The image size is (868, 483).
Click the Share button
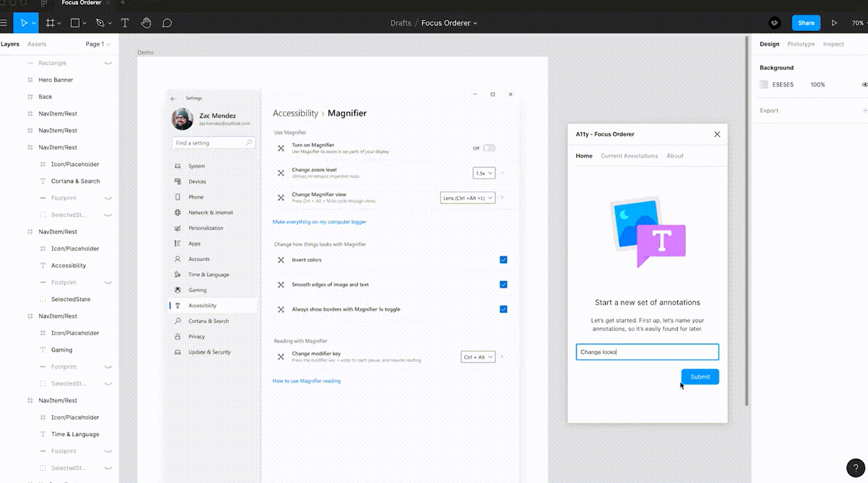pyautogui.click(x=806, y=23)
